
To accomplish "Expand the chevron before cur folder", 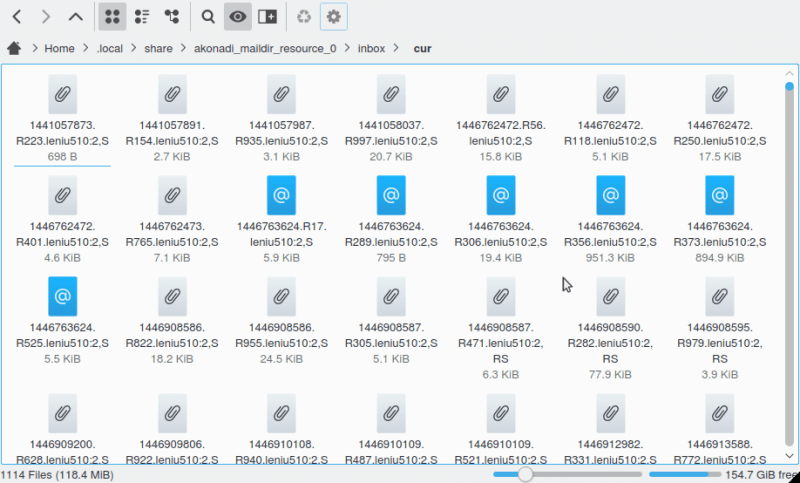I will [x=398, y=48].
